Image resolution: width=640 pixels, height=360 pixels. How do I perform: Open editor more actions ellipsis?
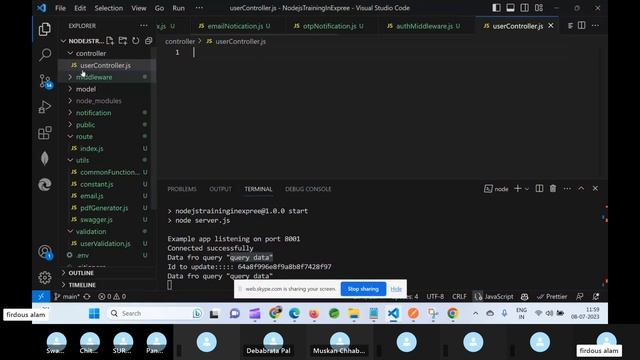pos(595,26)
